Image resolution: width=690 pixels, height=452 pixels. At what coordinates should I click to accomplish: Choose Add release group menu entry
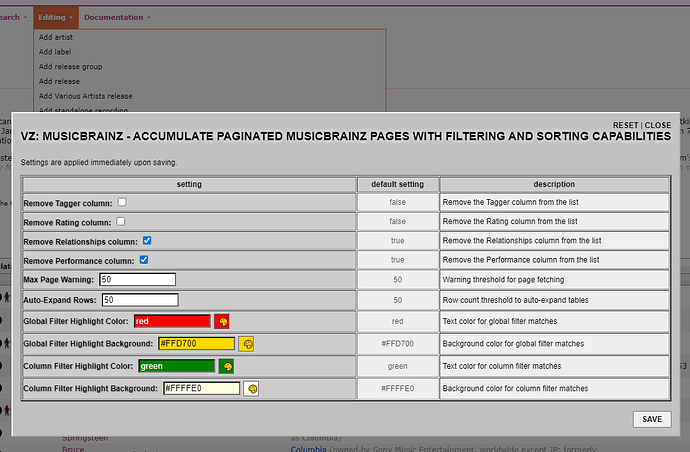[71, 67]
